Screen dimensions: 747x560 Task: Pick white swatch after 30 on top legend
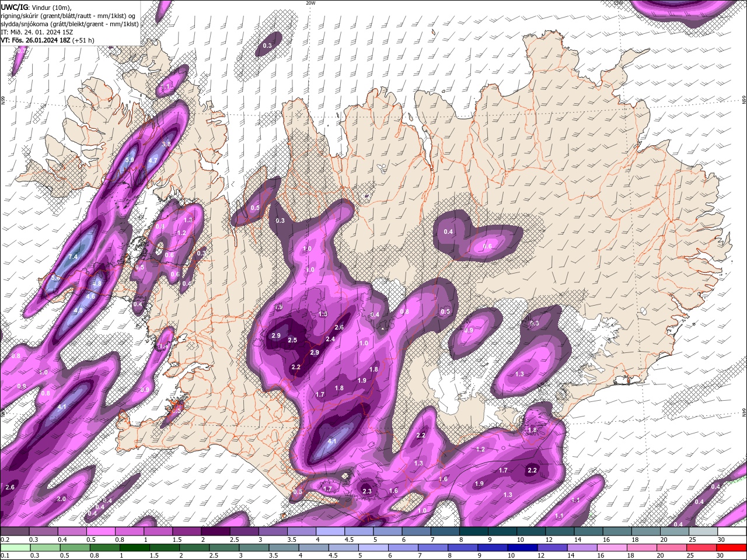[x=732, y=531]
